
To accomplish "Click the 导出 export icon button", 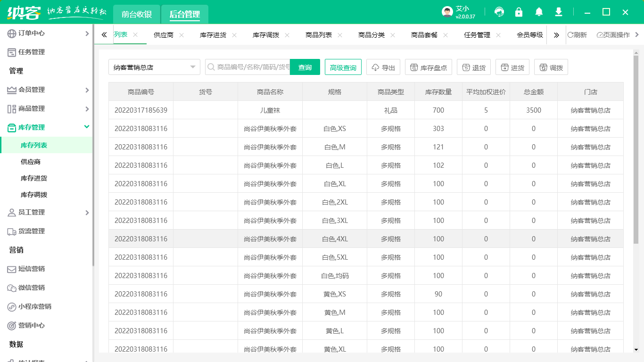I will click(383, 67).
